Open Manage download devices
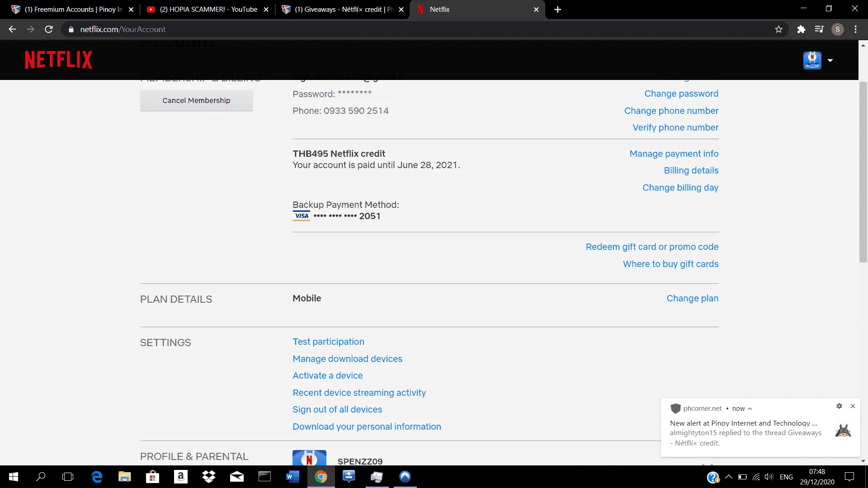868x488 pixels. click(347, 359)
